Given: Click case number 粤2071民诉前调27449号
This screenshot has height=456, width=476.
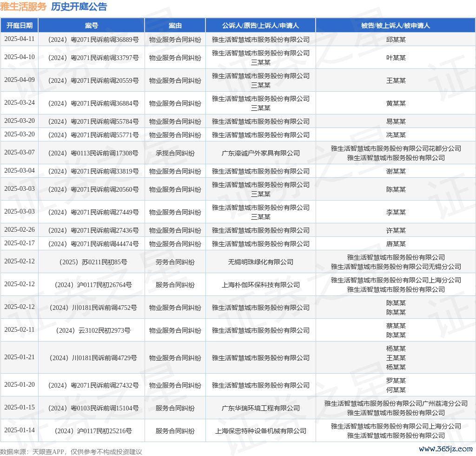Looking at the screenshot, I should tap(93, 212).
